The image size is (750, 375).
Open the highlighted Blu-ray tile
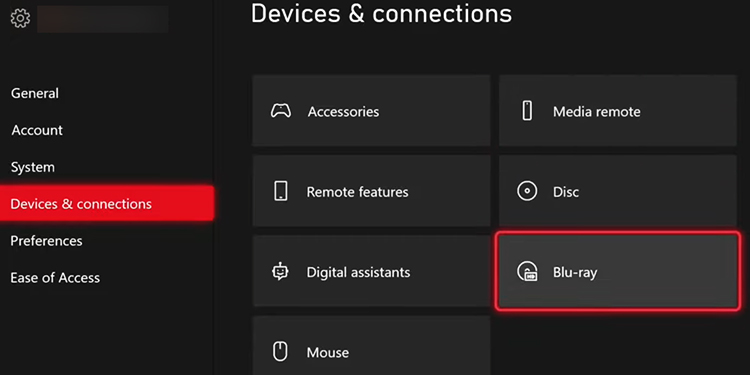click(618, 271)
